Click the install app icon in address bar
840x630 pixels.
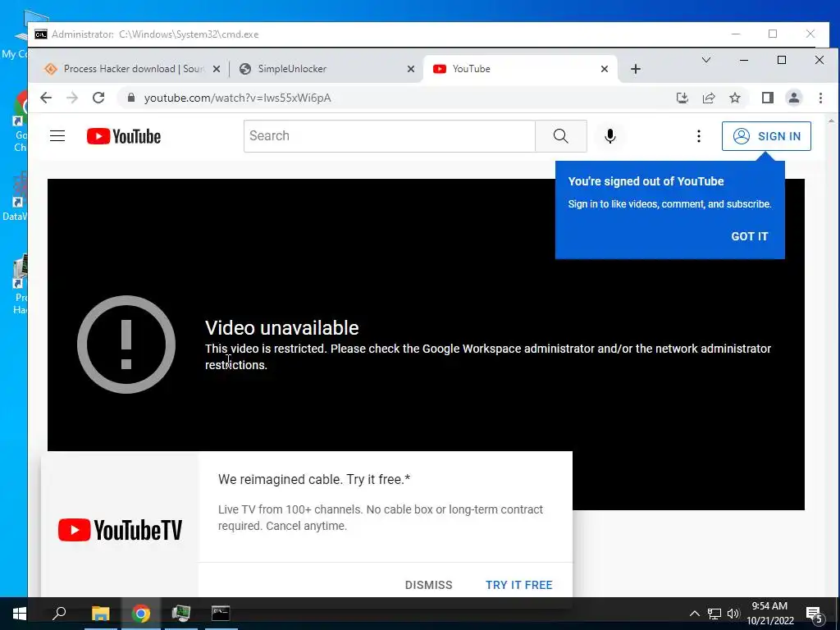[x=682, y=98]
